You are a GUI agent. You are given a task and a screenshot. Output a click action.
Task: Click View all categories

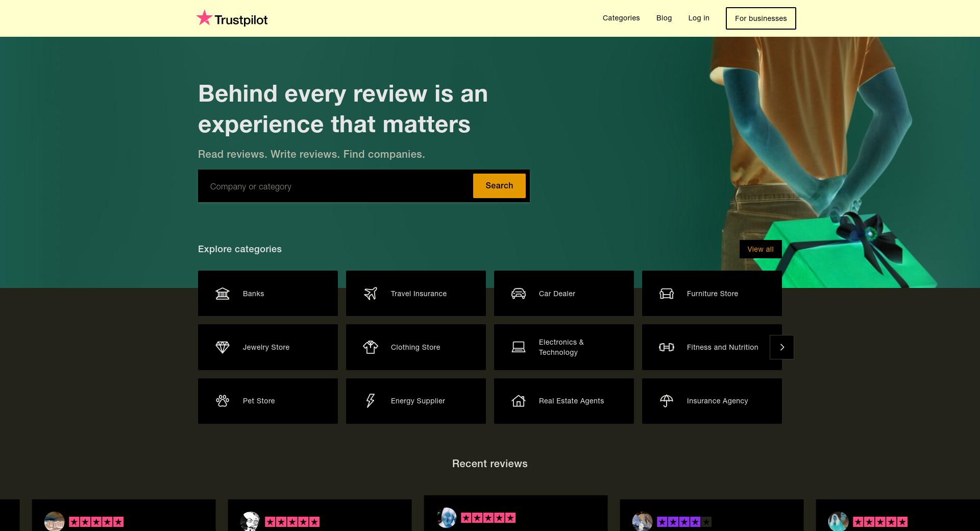(761, 249)
